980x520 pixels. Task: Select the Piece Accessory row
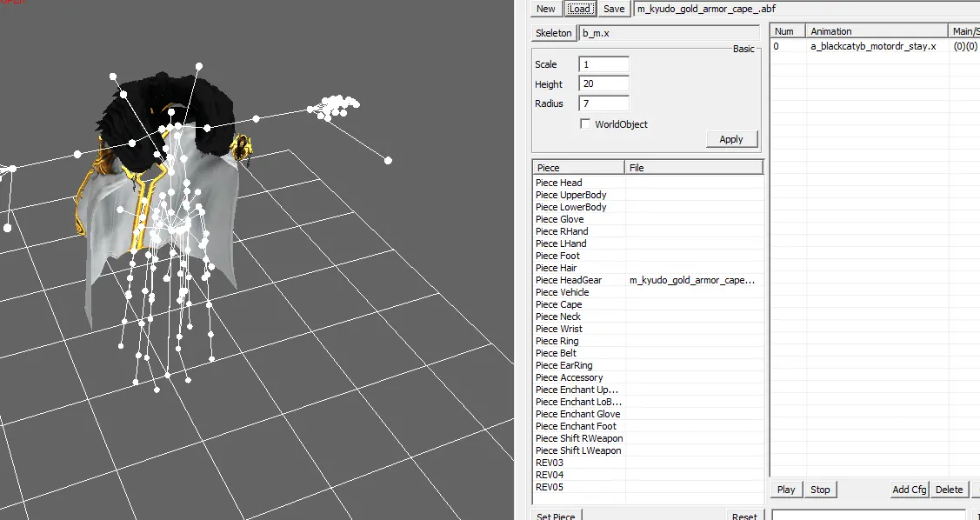point(648,377)
